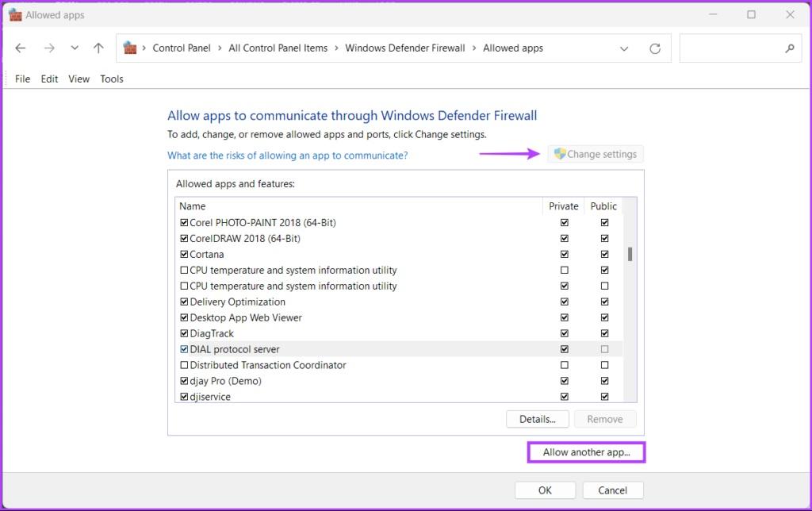Select Windows Defender Firewall breadcrumb
This screenshot has height=511, width=812.
click(x=405, y=48)
